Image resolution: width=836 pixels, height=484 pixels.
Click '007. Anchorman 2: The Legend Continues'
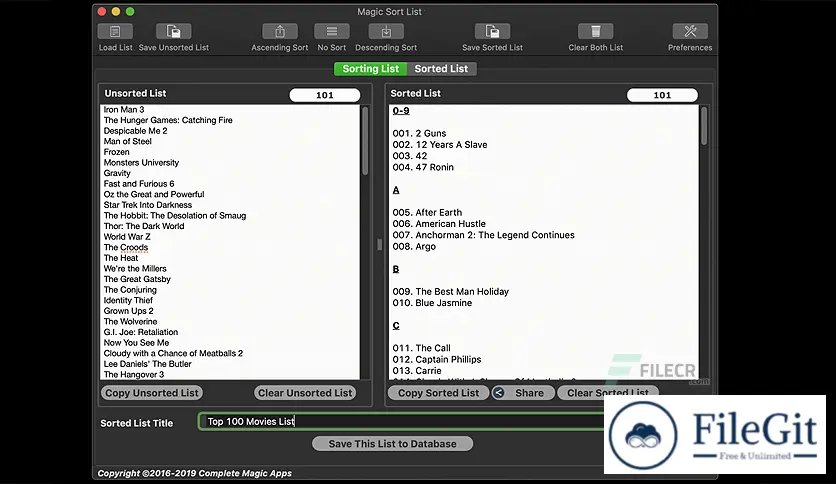tap(484, 235)
